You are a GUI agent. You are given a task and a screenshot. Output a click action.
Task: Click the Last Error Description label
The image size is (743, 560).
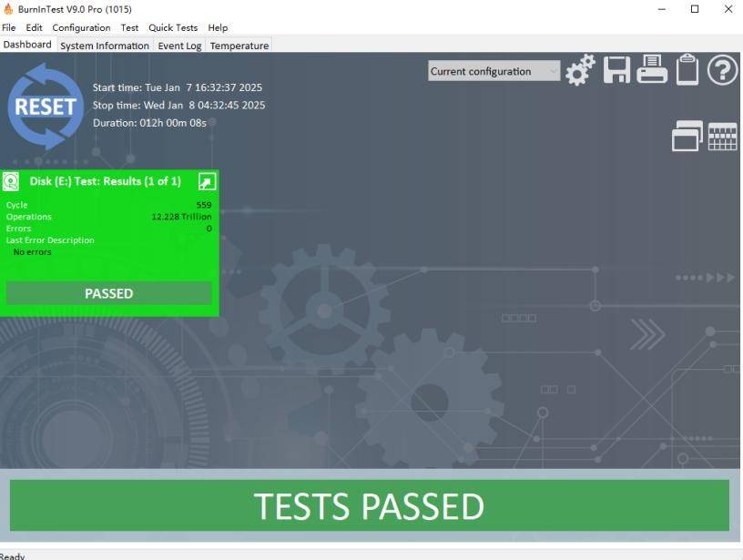coord(50,240)
